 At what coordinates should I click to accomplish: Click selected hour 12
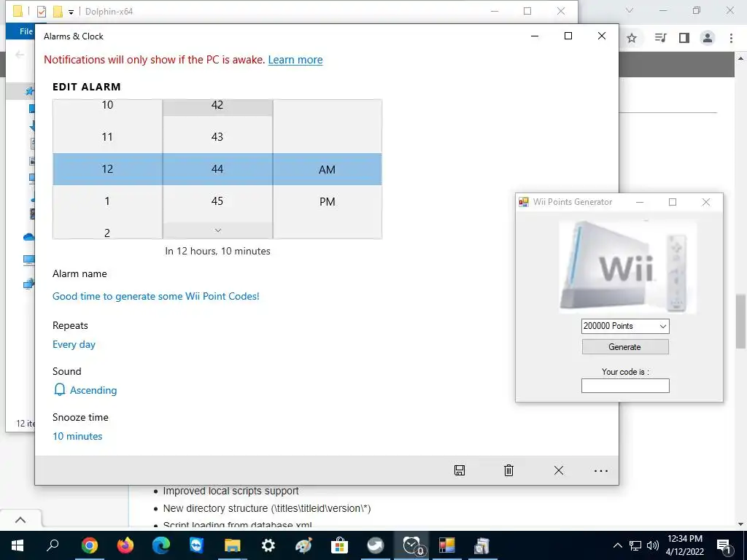[x=107, y=169]
